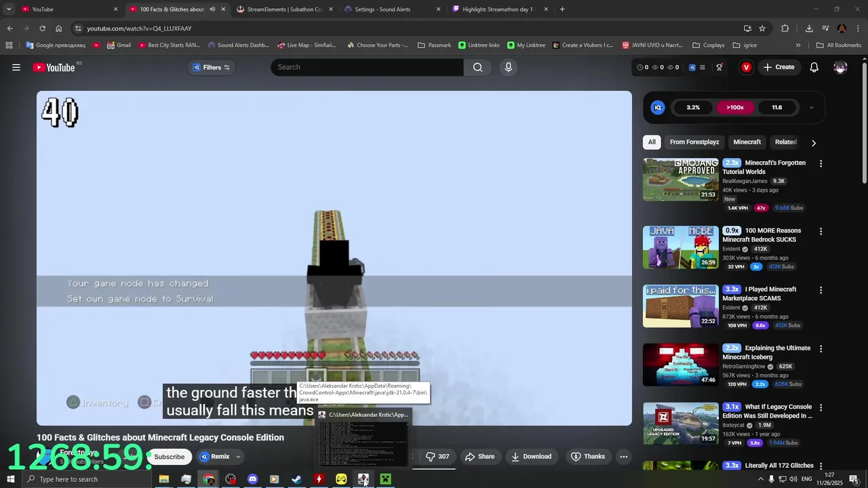The width and height of the screenshot is (868, 488).
Task: Open All Bookmarks folder
Action: 839,45
